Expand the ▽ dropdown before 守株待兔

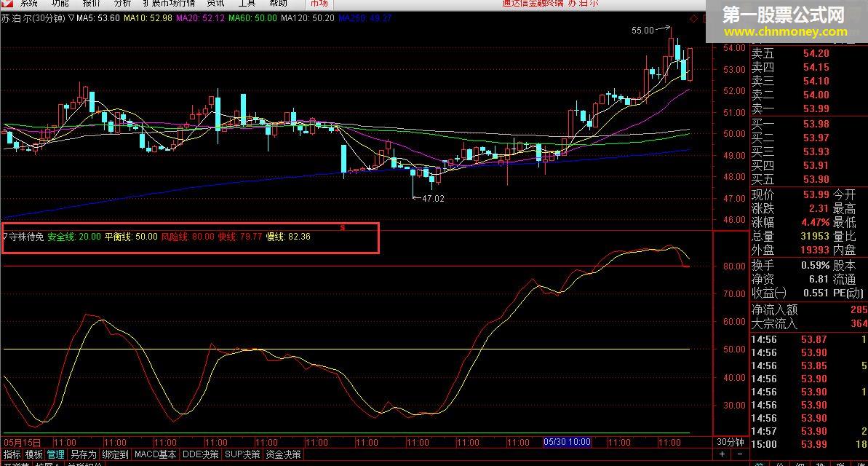coord(5,237)
